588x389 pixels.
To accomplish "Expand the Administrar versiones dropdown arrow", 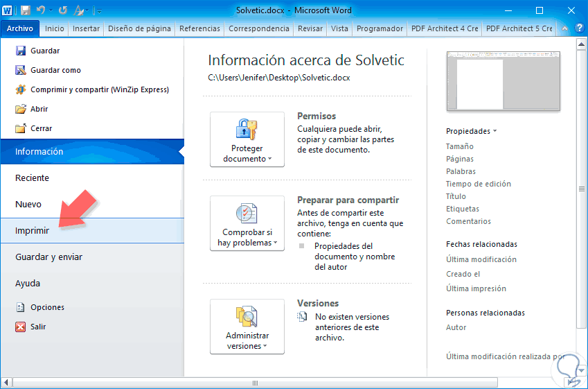I will point(265,347).
